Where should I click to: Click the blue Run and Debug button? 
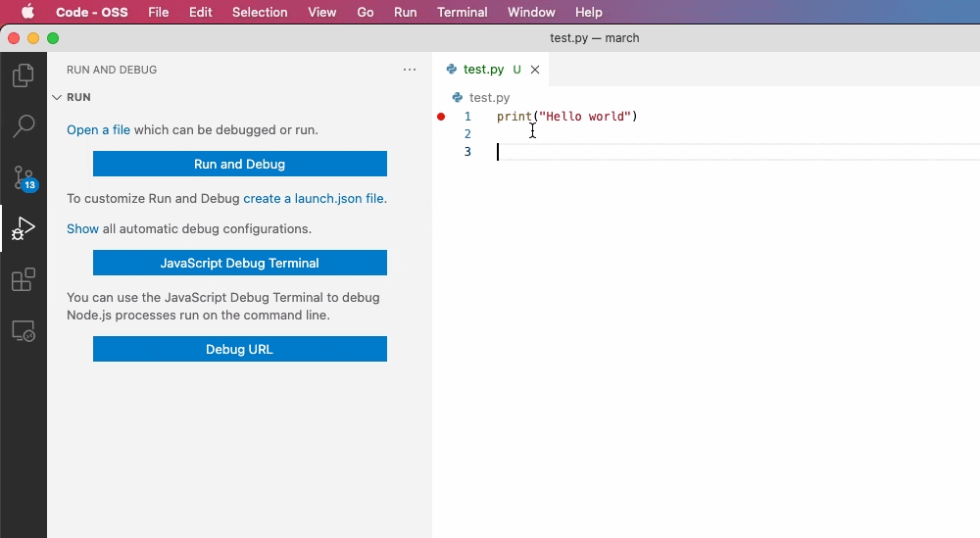pos(239,164)
